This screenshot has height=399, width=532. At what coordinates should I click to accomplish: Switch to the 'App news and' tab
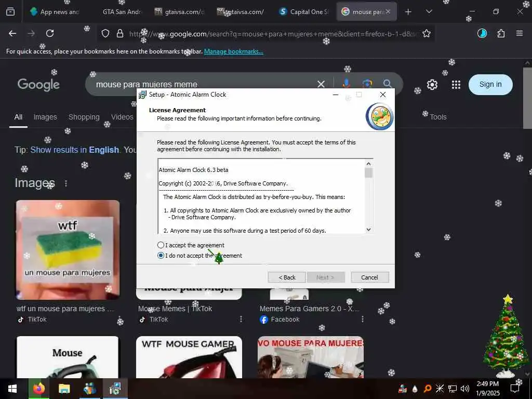tap(54, 12)
